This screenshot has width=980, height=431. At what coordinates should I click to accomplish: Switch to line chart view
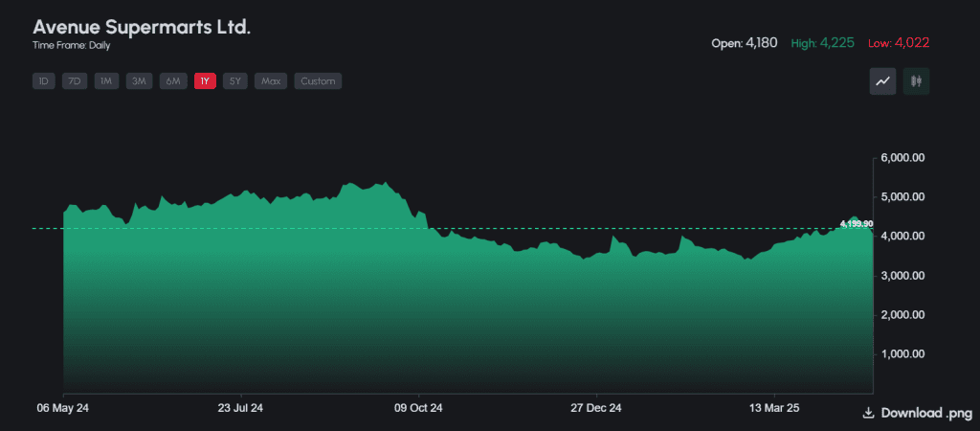(883, 81)
